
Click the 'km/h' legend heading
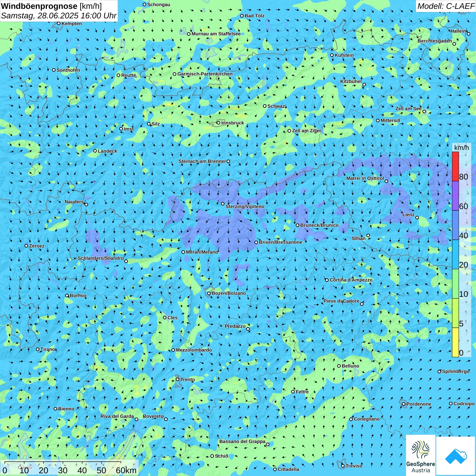pyautogui.click(x=461, y=148)
